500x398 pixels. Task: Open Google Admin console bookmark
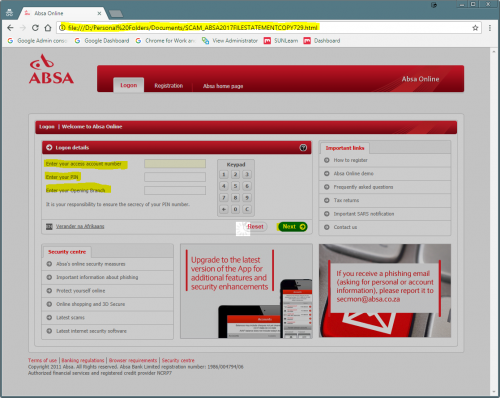37,41
